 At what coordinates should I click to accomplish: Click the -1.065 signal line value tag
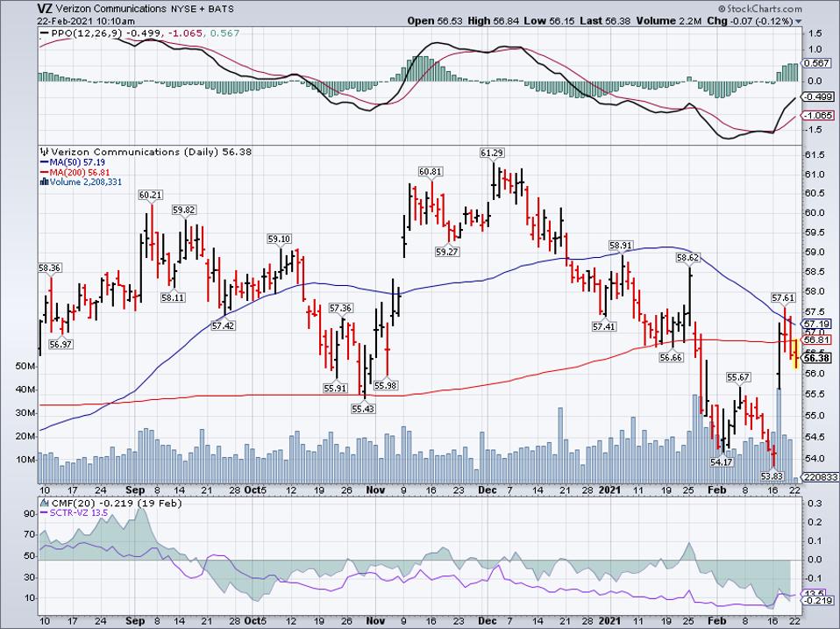tap(818, 116)
